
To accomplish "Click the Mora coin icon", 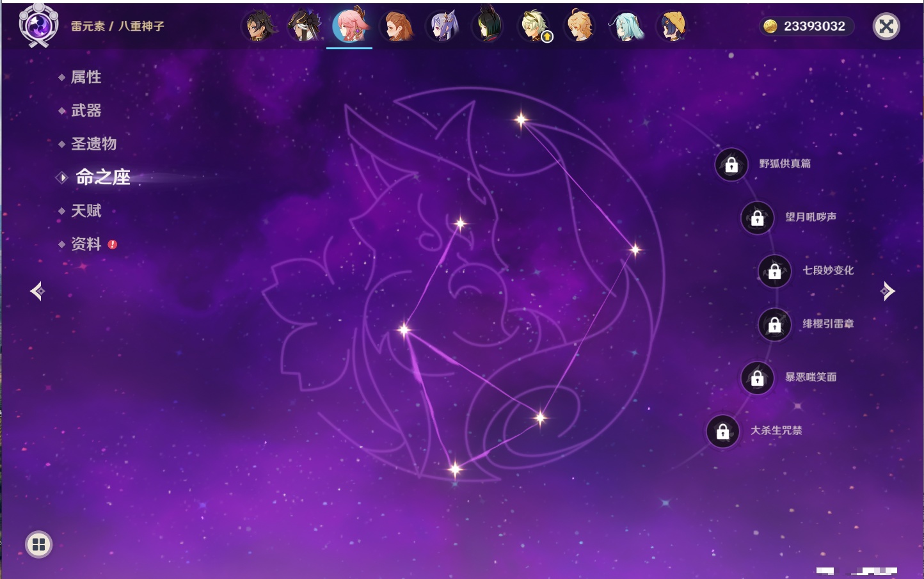I will tap(770, 26).
